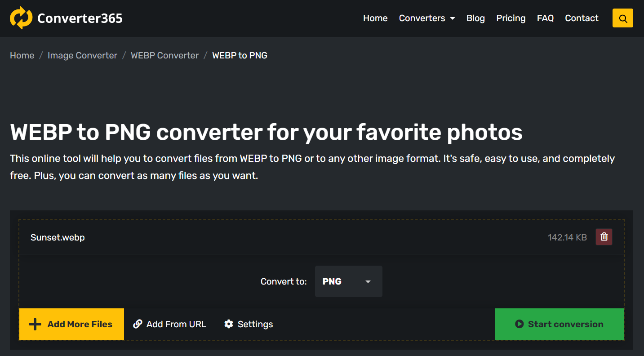Click the play icon on Start conversion
This screenshot has height=356, width=644.
coord(520,324)
